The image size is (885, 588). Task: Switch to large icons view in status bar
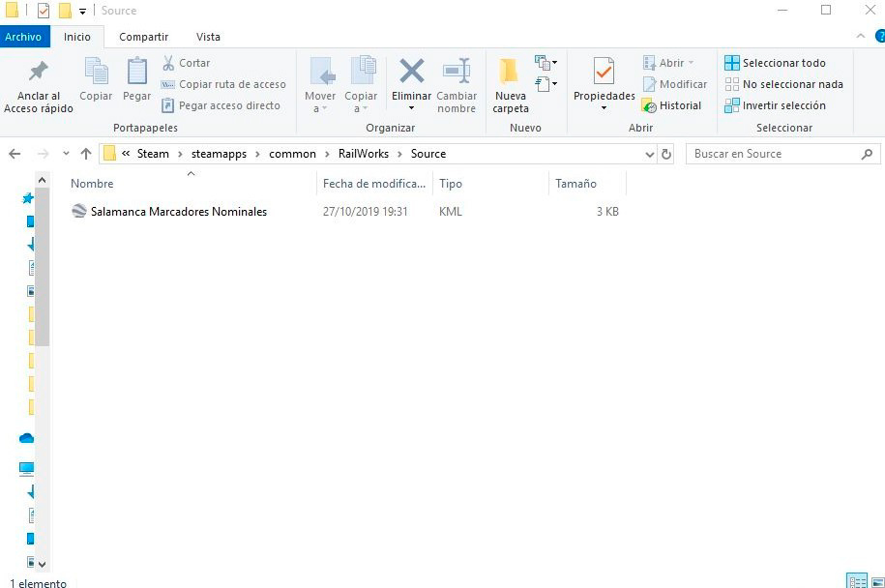877,581
